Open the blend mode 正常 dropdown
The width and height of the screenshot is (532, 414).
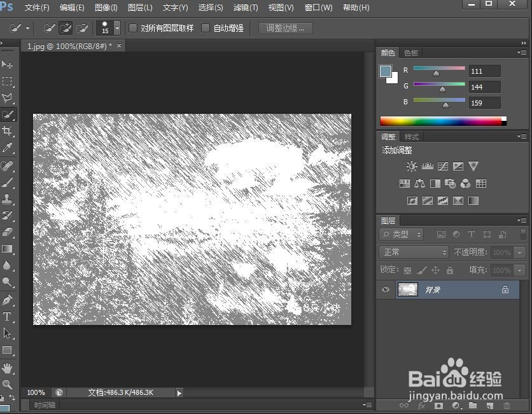pos(414,252)
